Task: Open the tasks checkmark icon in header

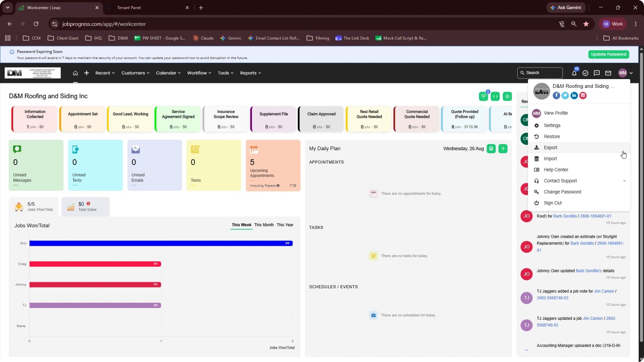Action: [x=585, y=73]
